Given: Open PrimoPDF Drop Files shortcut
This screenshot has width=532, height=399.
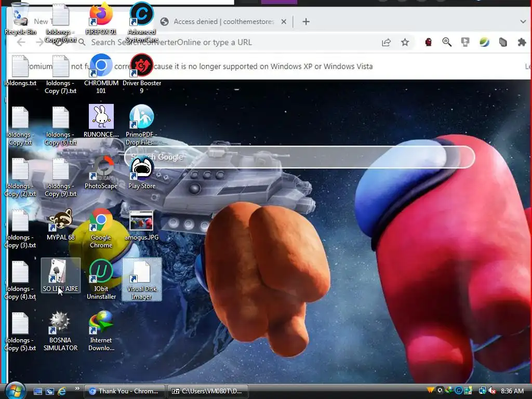Looking at the screenshot, I should [x=141, y=125].
